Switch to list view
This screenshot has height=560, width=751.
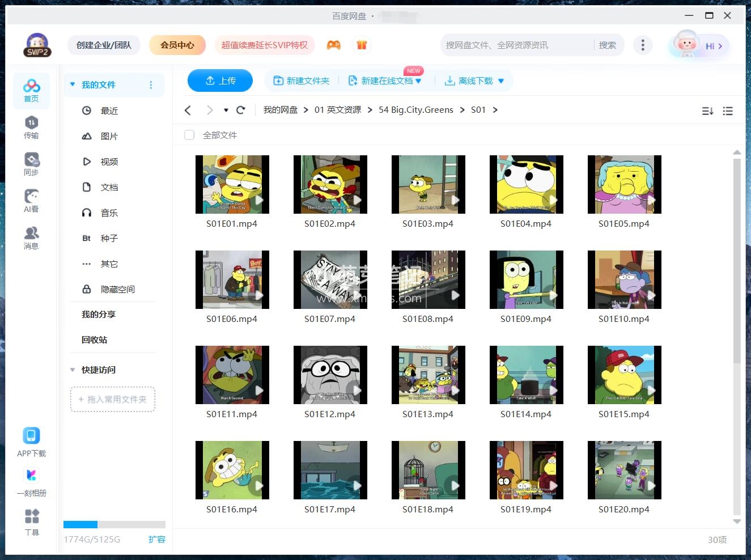(x=728, y=111)
